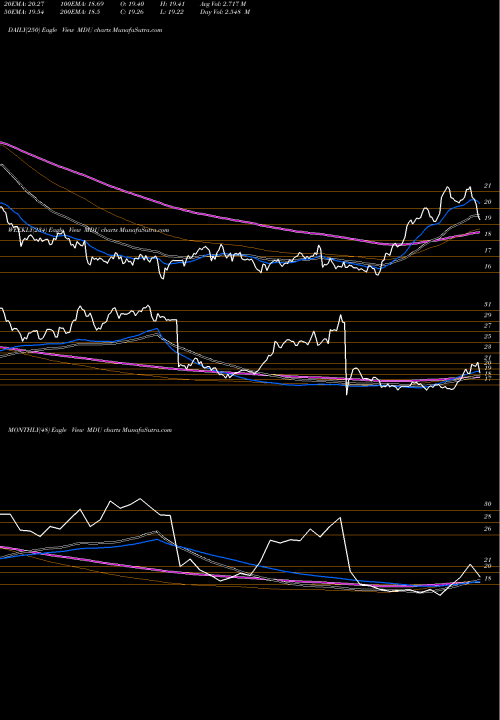Click the WEEKLY Eagle View chart title
Image resolution: width=500 pixels, height=720 pixels.
[x=89, y=230]
